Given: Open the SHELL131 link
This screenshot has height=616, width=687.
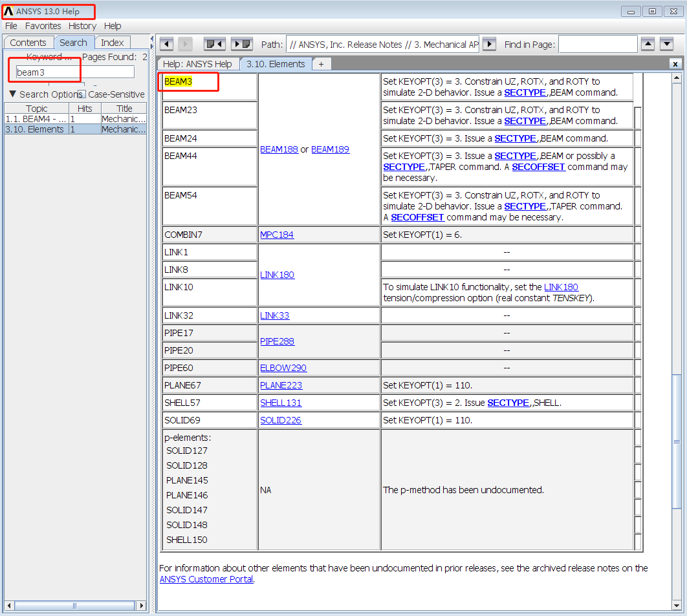Looking at the screenshot, I should click(x=281, y=403).
